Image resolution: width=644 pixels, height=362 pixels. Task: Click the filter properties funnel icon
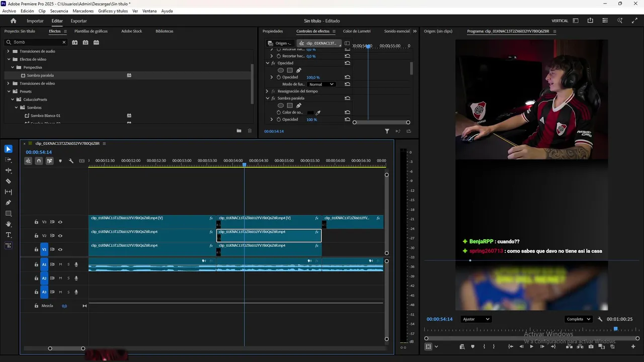(x=387, y=131)
